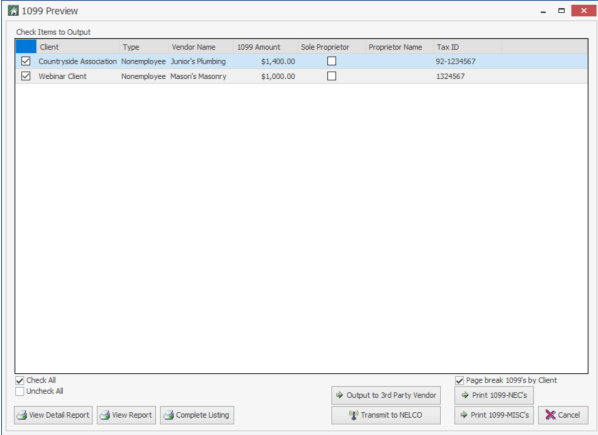Maximize the 1099 Preview window
The width and height of the screenshot is (598, 435).
(561, 11)
